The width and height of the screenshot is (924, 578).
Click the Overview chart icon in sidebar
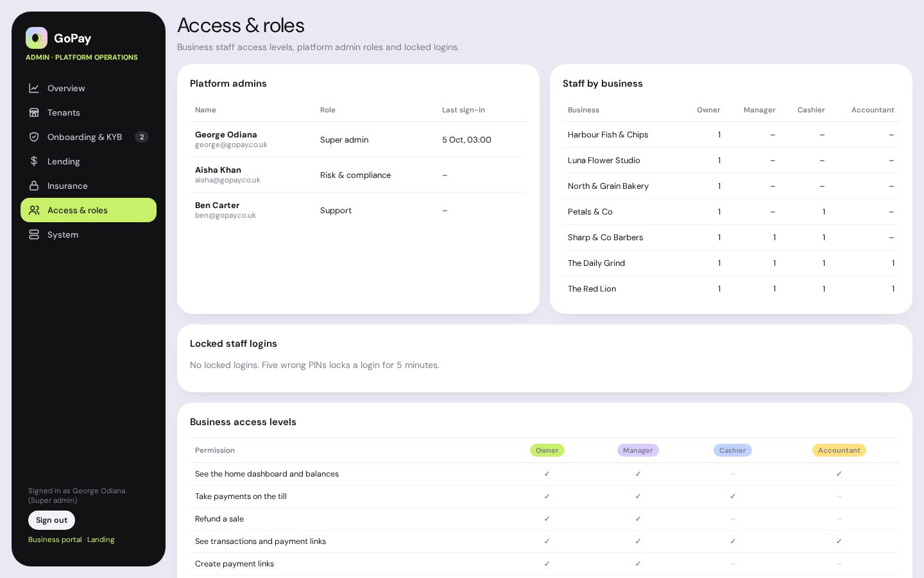tap(34, 88)
